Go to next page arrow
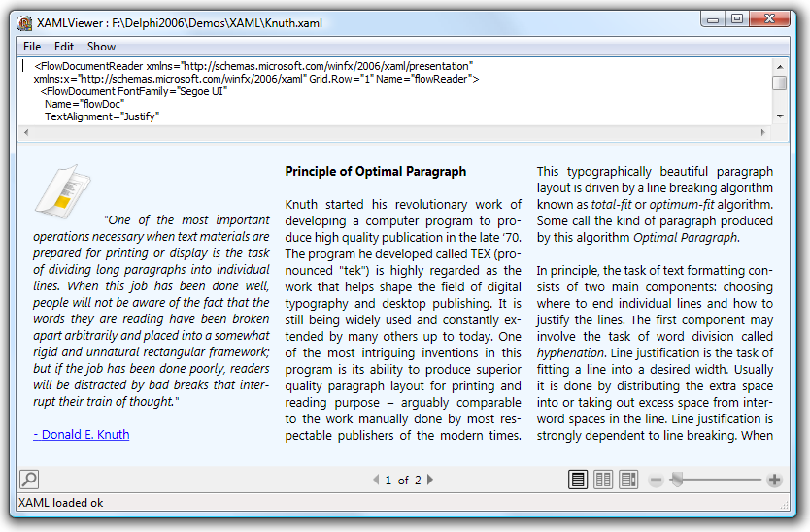This screenshot has width=810, height=532. point(430,480)
